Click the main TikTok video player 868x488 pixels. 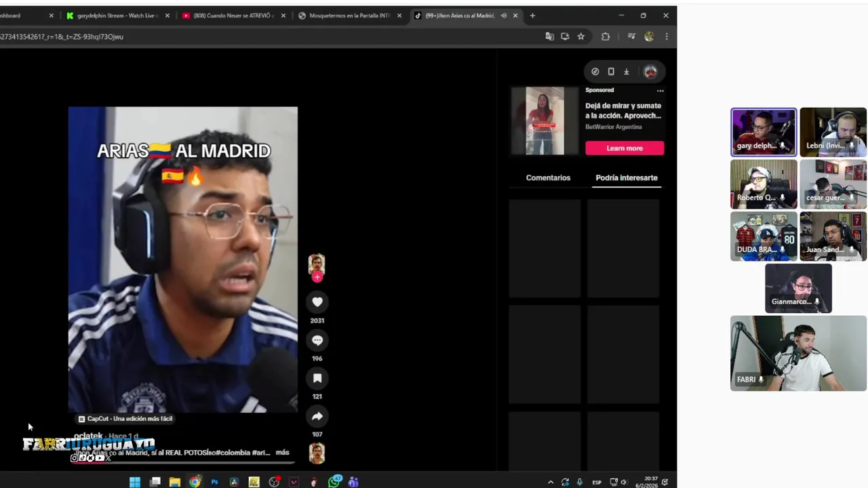tap(182, 260)
